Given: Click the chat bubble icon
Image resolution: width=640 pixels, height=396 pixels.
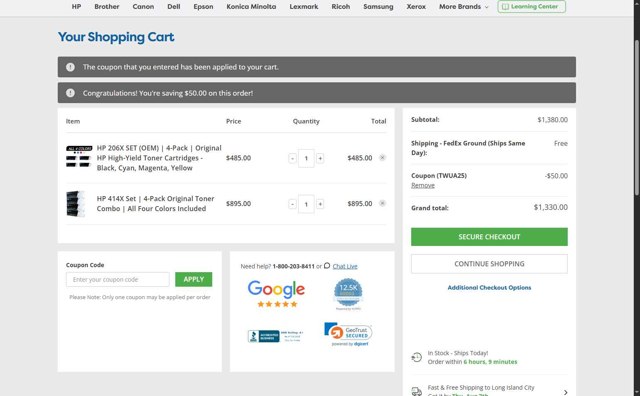Looking at the screenshot, I should [327, 266].
